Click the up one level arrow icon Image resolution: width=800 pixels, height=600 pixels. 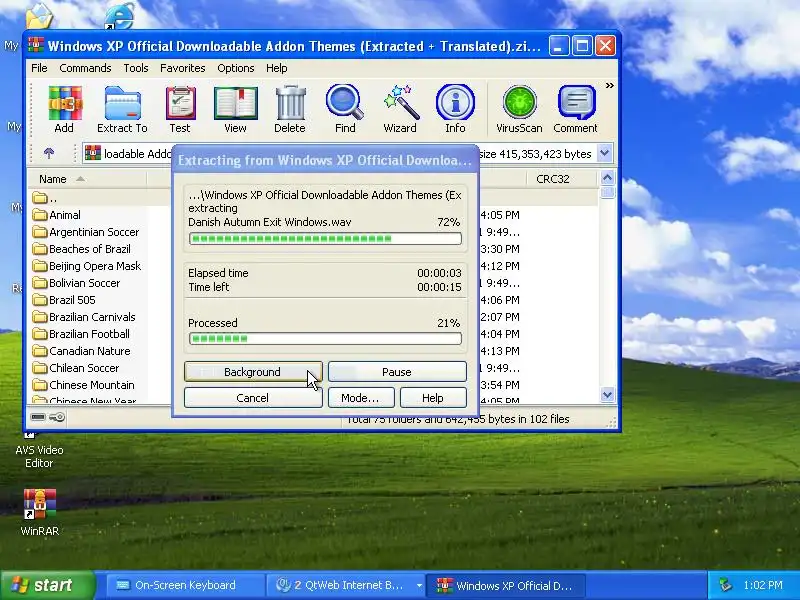(x=49, y=153)
